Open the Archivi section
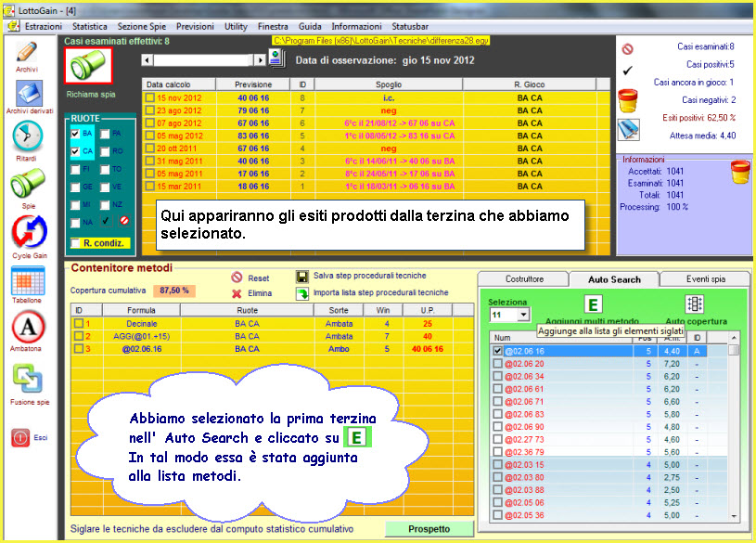This screenshot has width=756, height=543. pyautogui.click(x=27, y=52)
